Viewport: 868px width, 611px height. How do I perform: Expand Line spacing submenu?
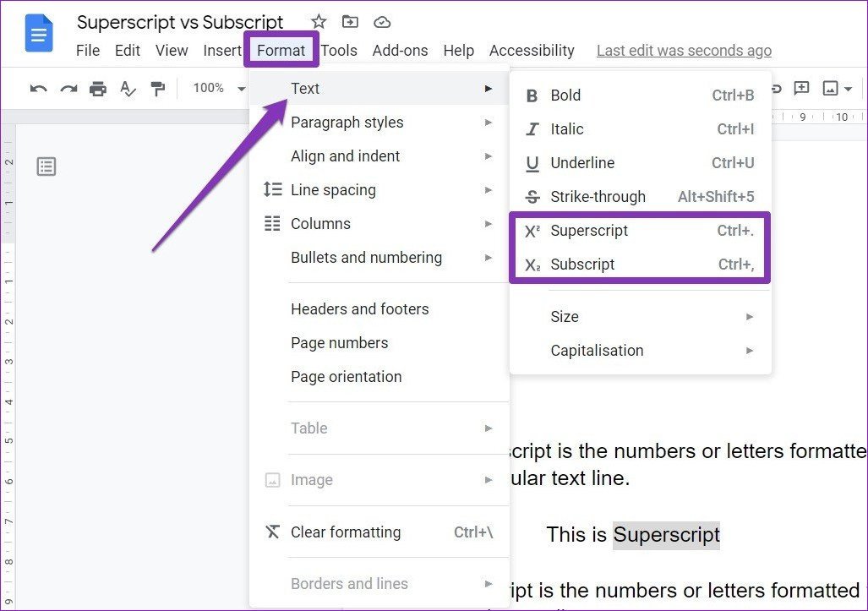pyautogui.click(x=379, y=190)
